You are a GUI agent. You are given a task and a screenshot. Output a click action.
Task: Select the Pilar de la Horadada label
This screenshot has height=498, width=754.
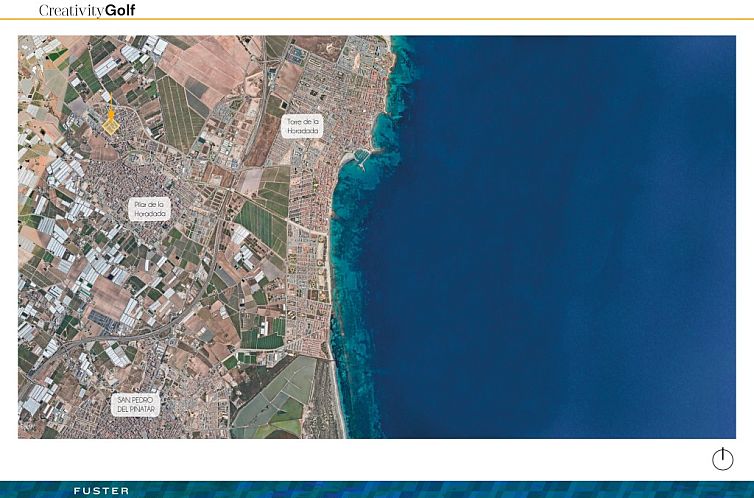click(150, 208)
